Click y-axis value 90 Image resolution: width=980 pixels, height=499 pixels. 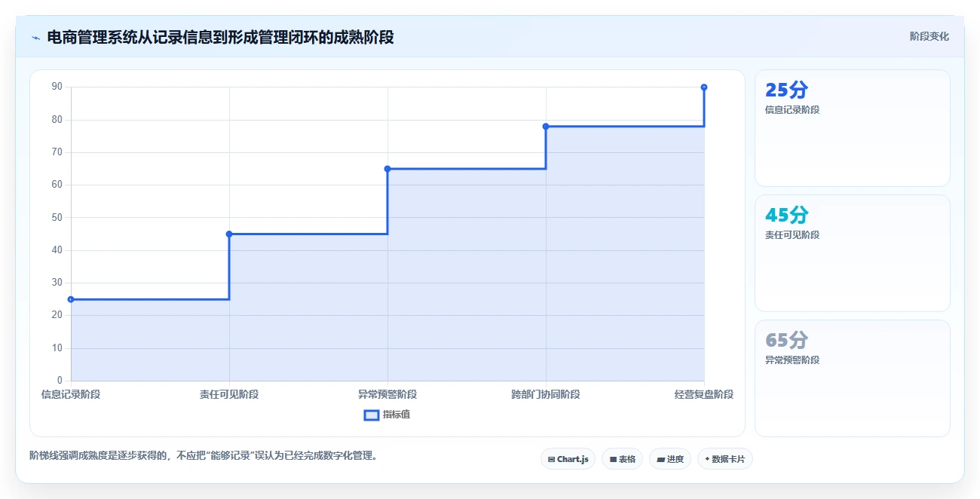(x=57, y=87)
